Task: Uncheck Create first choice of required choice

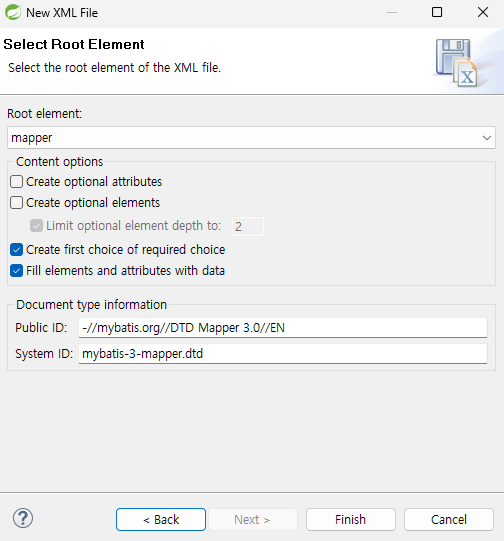Action: (x=17, y=249)
